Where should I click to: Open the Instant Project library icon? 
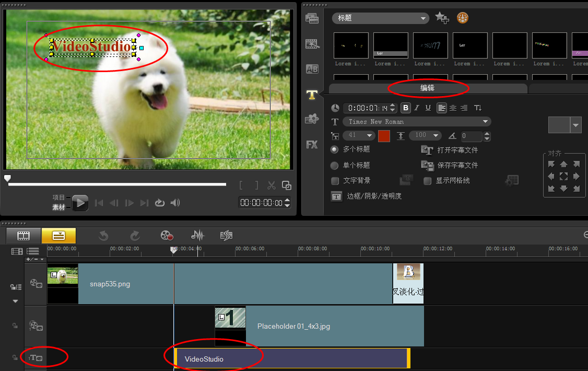[x=312, y=44]
